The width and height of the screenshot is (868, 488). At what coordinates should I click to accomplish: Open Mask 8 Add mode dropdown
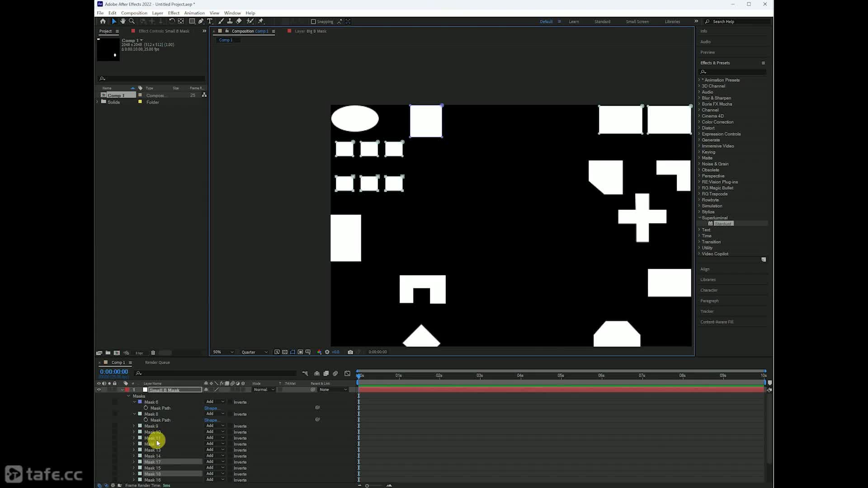click(215, 414)
